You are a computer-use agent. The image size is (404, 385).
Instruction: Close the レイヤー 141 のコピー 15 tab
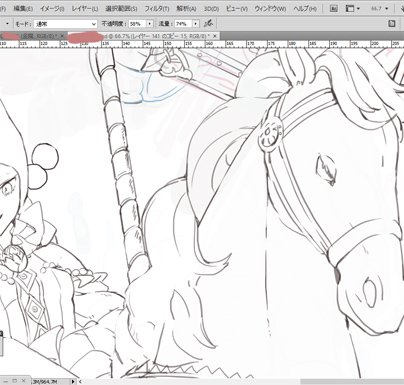click(x=215, y=36)
